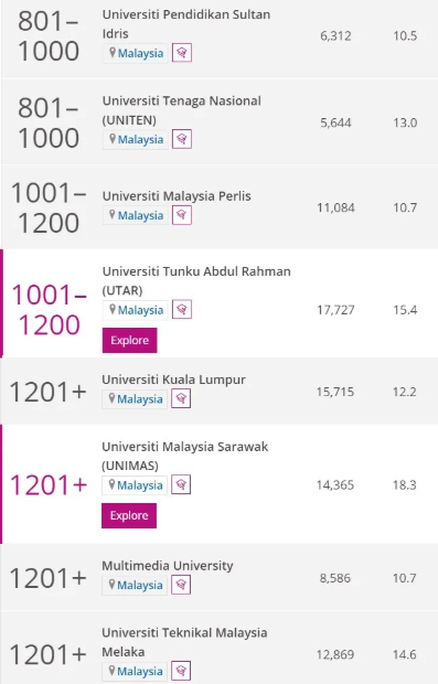Image resolution: width=438 pixels, height=684 pixels.
Task: Click Malaysia location tag under Multimedia University
Action: pos(135,585)
